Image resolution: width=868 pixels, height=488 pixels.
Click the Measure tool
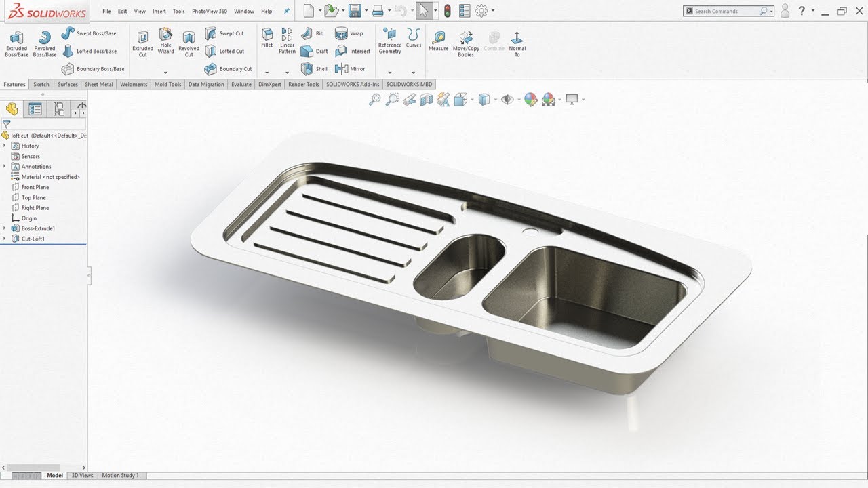click(438, 41)
